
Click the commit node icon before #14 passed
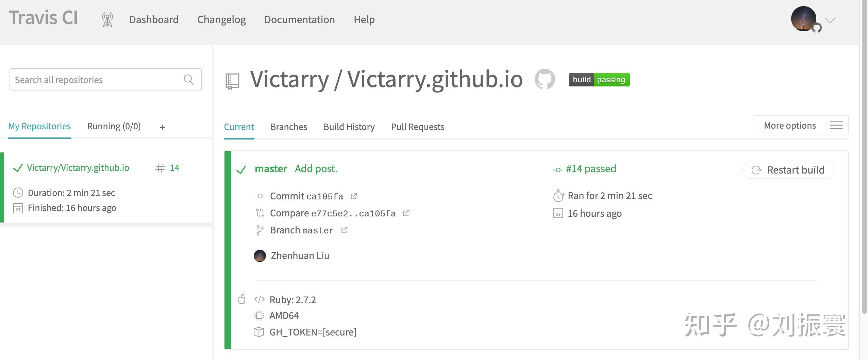(558, 170)
